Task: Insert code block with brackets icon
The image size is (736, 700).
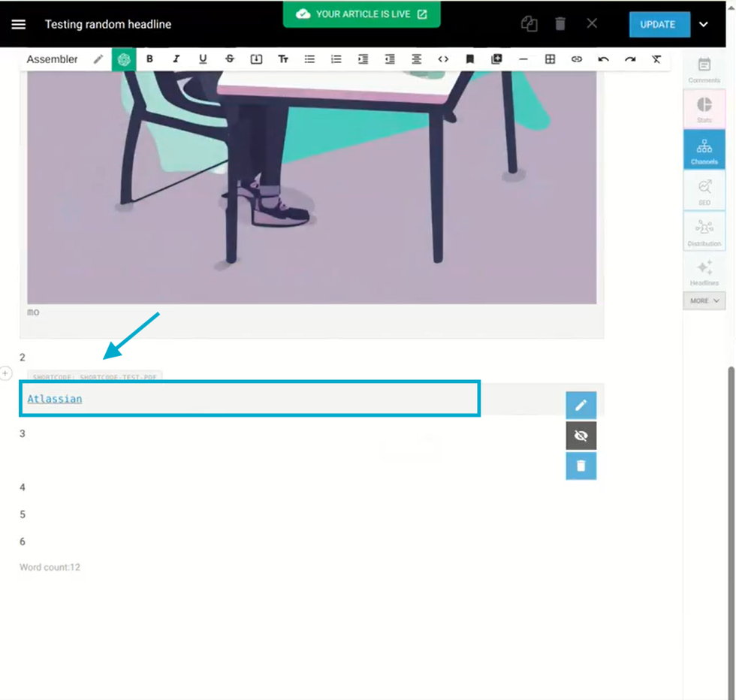Action: pos(443,59)
